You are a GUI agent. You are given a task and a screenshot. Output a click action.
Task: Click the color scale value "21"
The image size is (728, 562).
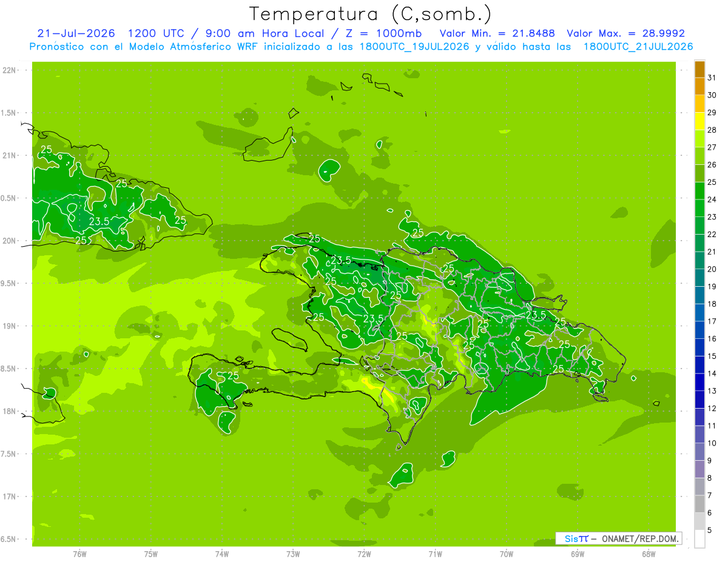pyautogui.click(x=712, y=252)
